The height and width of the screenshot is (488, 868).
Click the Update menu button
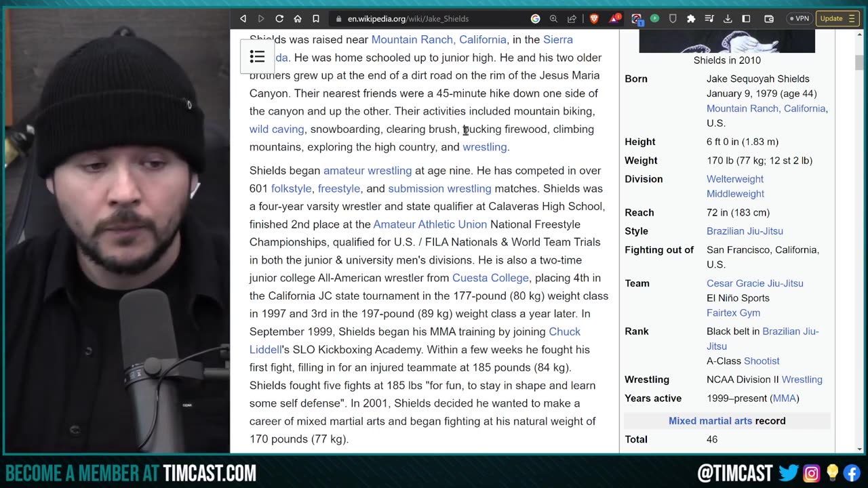point(838,19)
